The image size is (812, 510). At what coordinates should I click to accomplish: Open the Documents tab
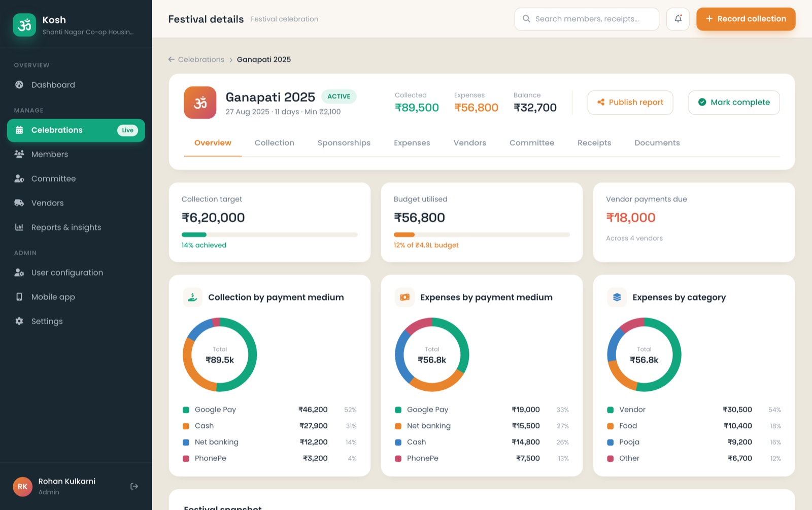tap(657, 143)
